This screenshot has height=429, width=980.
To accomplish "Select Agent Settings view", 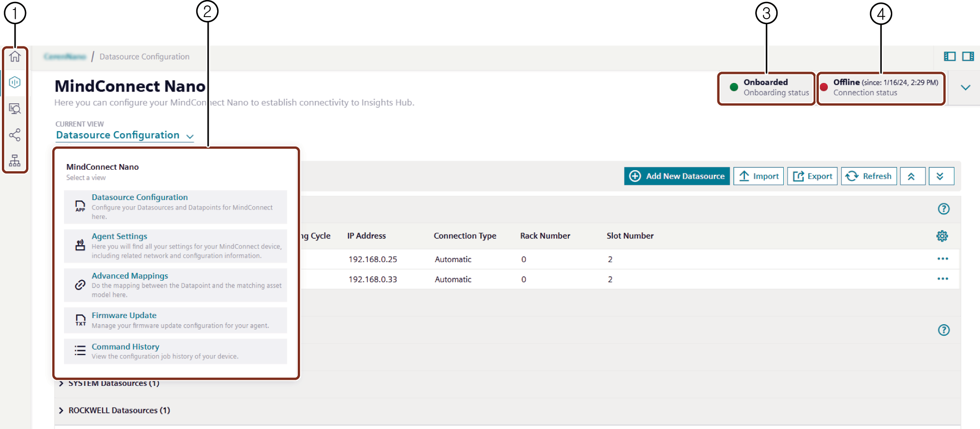I will click(x=175, y=246).
